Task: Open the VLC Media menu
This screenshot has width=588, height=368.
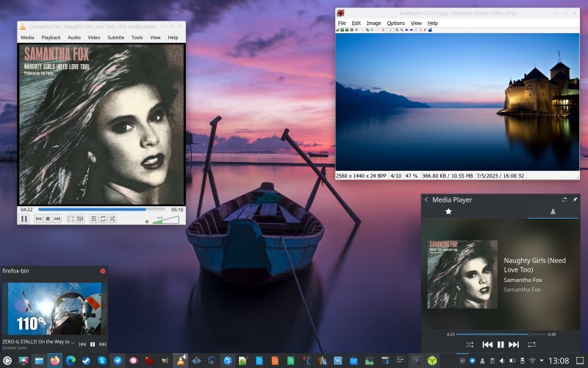Action: tap(27, 38)
